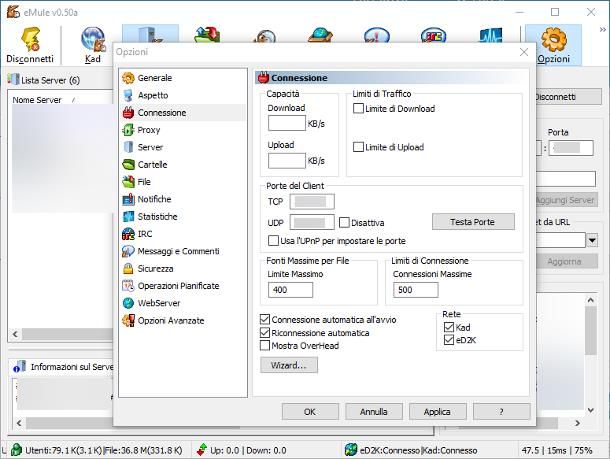Maximize the eMule window
Image resolution: width=610 pixels, height=459 pixels.
pos(555,12)
